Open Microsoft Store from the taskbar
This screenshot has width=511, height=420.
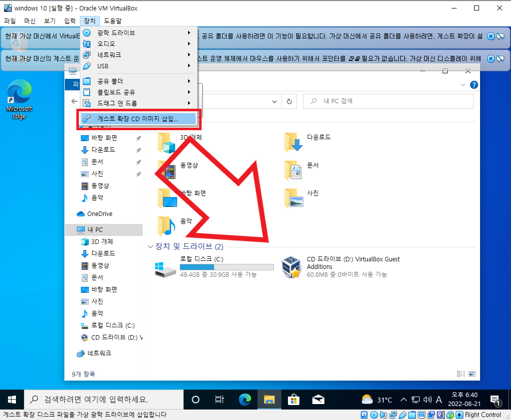(x=293, y=400)
